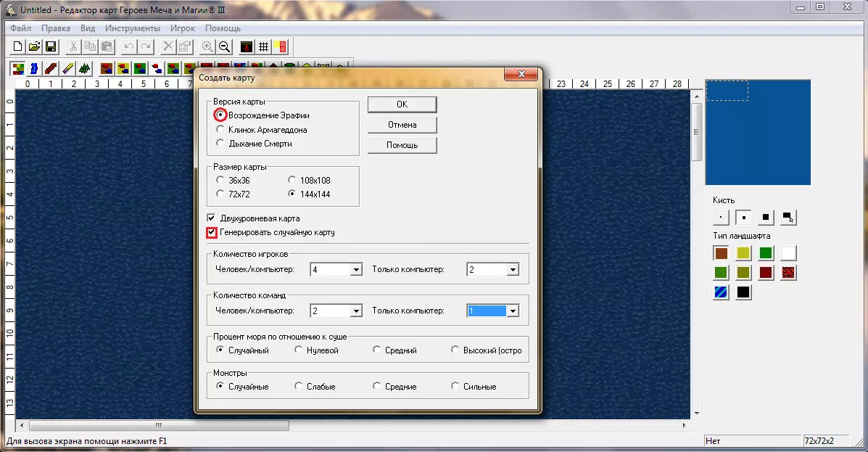Click the Zoom In magnifier icon
Image resolution: width=868 pixels, height=452 pixels.
207,46
